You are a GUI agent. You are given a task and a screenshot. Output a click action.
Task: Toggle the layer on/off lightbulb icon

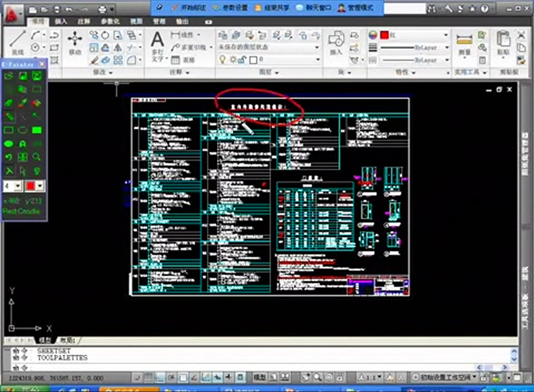coord(222,59)
